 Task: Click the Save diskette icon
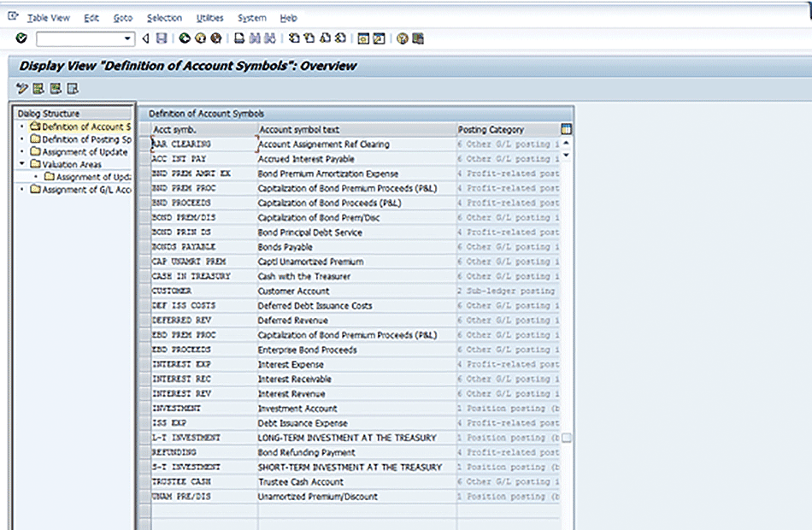(160, 38)
